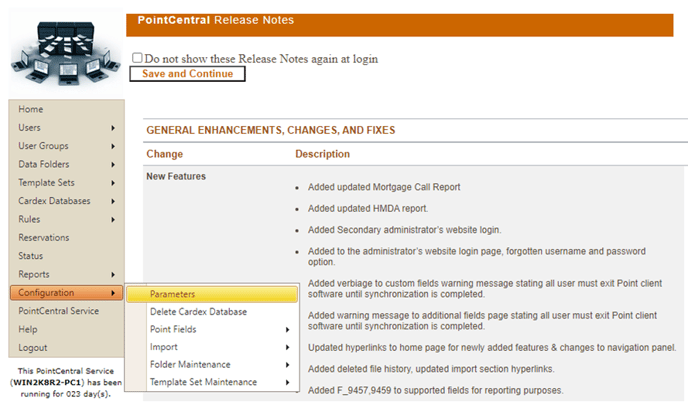Go to Home in navigation menu
The width and height of the screenshot is (688, 405).
(31, 109)
